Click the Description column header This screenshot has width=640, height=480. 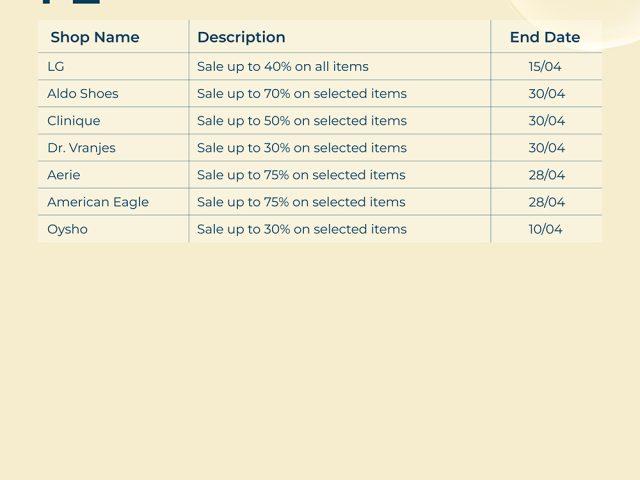point(241,37)
